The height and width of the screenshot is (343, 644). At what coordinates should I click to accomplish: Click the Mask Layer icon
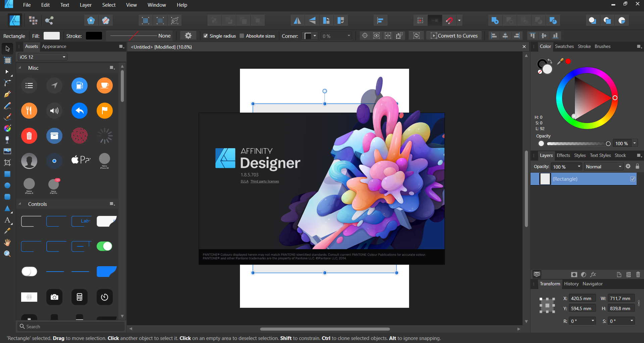(x=574, y=275)
